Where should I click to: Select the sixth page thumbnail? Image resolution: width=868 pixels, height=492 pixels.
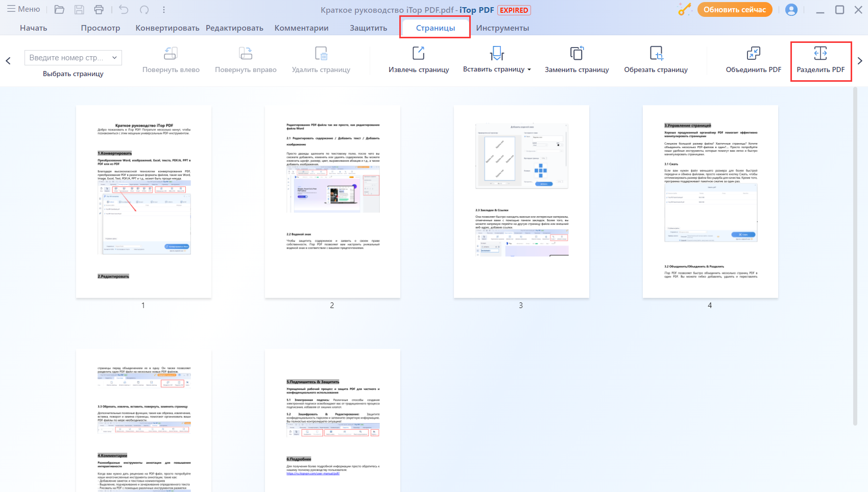(332, 420)
